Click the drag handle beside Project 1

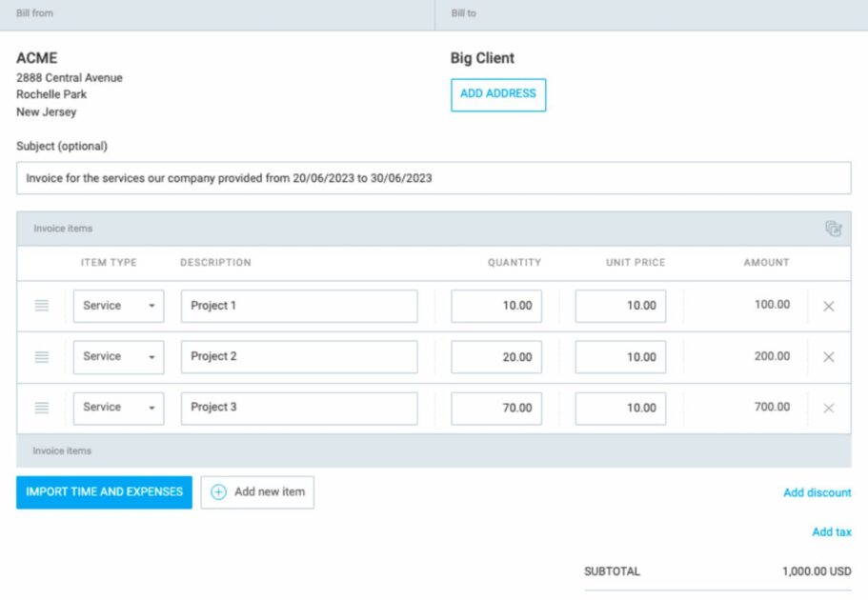point(40,305)
